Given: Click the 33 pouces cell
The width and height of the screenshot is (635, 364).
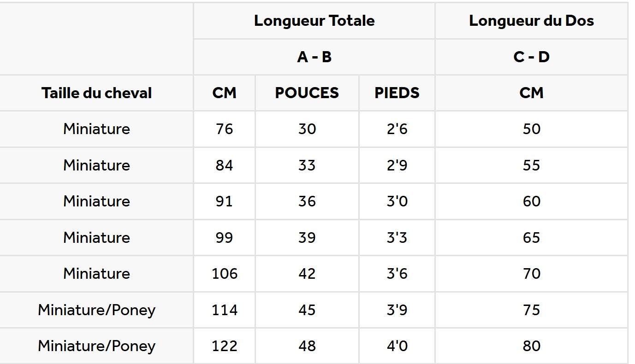Looking at the screenshot, I should click(x=307, y=165).
